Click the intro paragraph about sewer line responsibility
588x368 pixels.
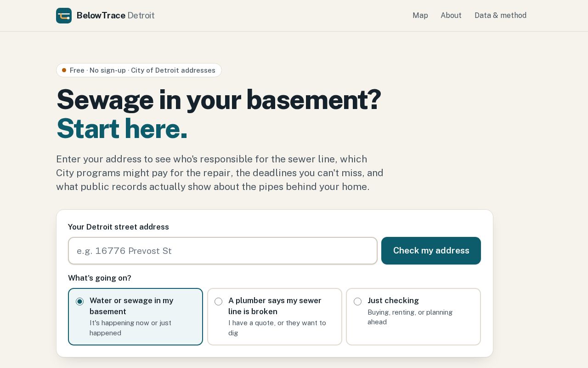pos(220,173)
